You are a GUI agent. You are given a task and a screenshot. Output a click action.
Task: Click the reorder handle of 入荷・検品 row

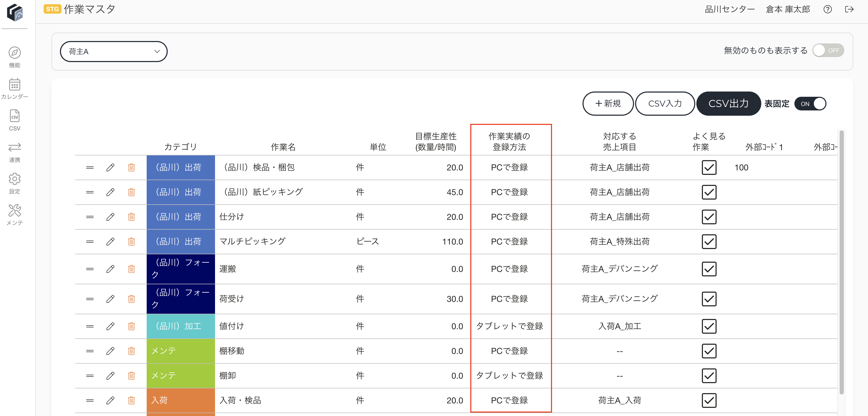(90, 400)
